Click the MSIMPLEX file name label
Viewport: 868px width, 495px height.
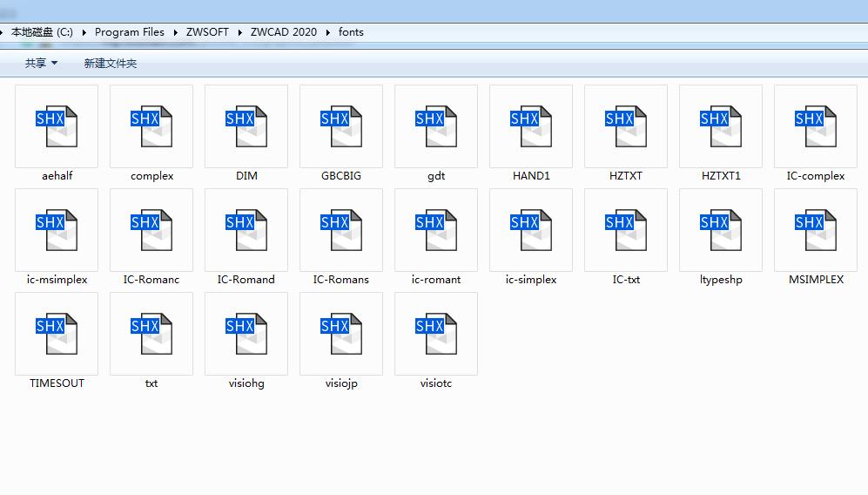click(x=816, y=280)
